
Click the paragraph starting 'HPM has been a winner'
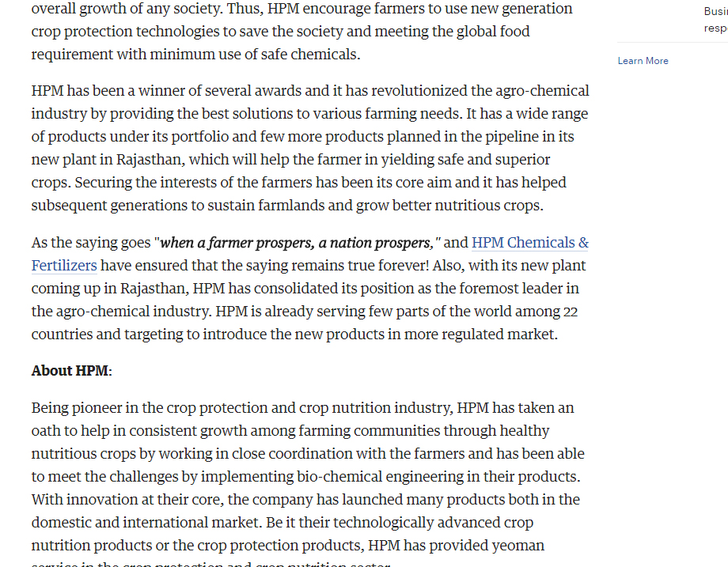pyautogui.click(x=310, y=148)
